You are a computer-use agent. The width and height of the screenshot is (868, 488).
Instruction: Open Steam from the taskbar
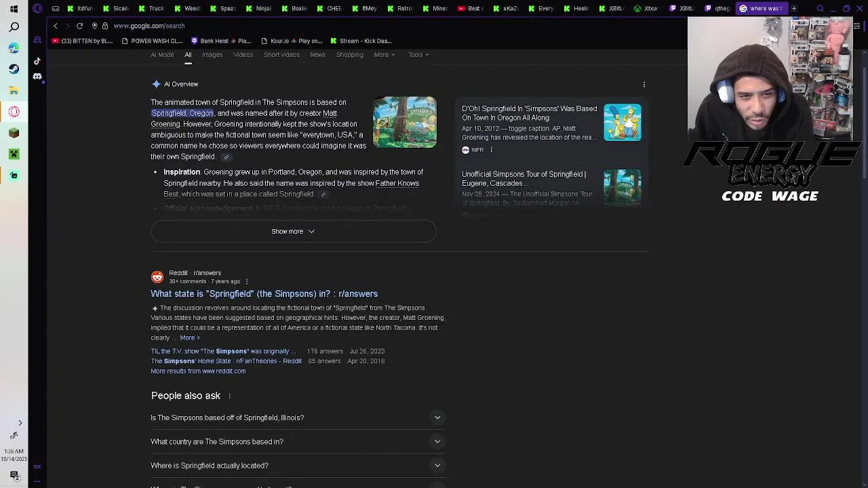coord(14,69)
